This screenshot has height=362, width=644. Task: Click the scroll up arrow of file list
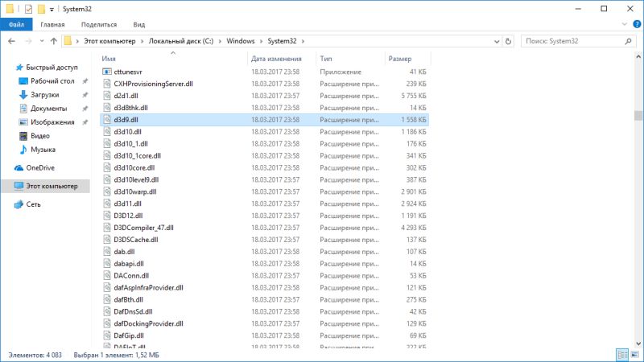tap(638, 56)
